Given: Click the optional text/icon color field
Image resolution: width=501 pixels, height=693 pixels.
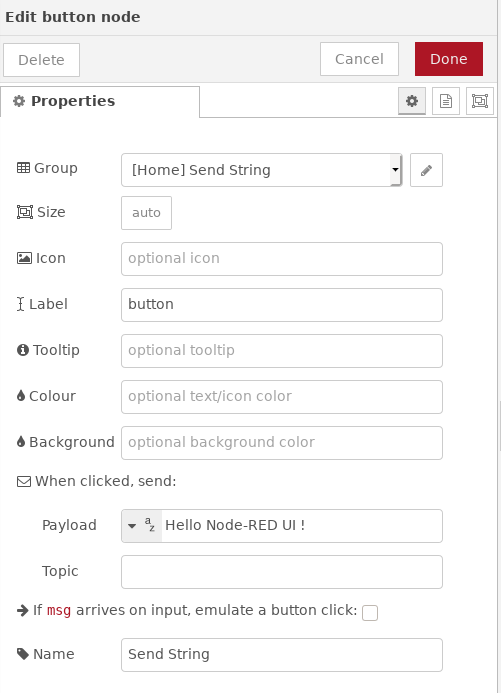Looking at the screenshot, I should click(x=282, y=397).
